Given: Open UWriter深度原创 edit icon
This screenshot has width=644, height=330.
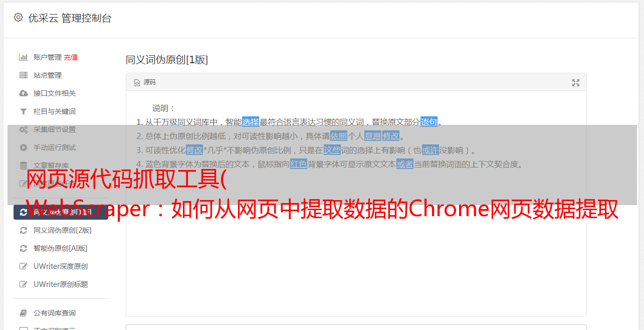Looking at the screenshot, I should coord(23,266).
